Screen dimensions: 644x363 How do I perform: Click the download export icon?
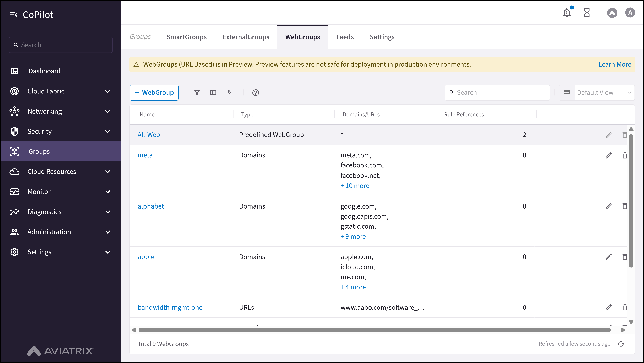229,93
